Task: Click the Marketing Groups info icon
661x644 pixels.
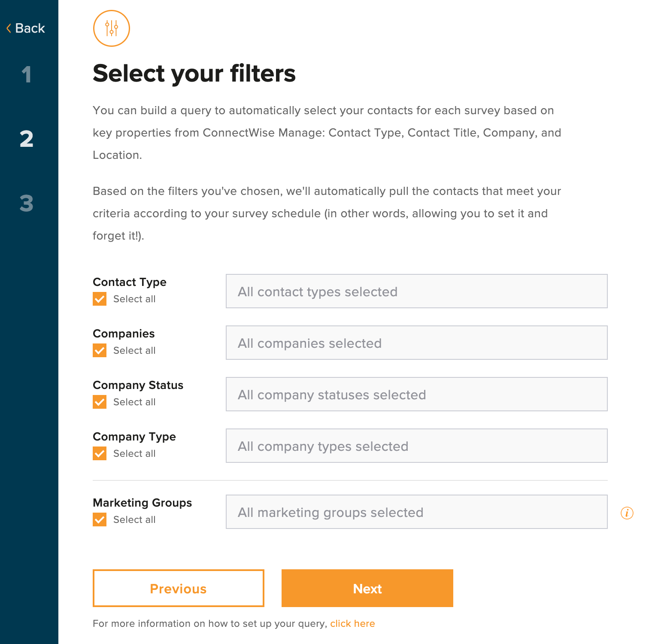Action: click(x=627, y=513)
